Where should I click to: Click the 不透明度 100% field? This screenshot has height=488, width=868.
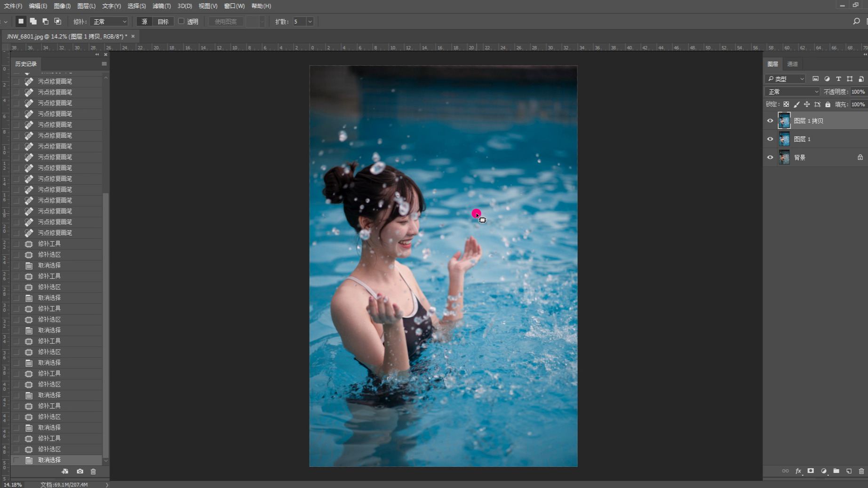tap(858, 92)
